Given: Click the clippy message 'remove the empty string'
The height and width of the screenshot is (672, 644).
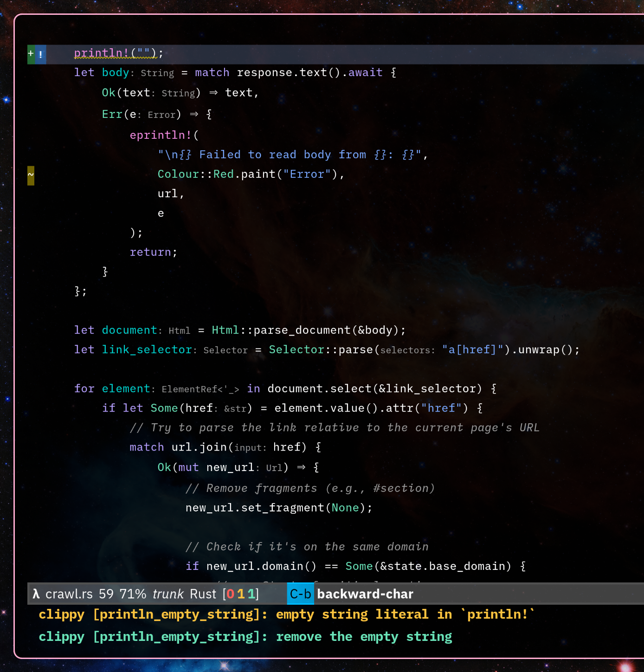Looking at the screenshot, I should pyautogui.click(x=245, y=637).
